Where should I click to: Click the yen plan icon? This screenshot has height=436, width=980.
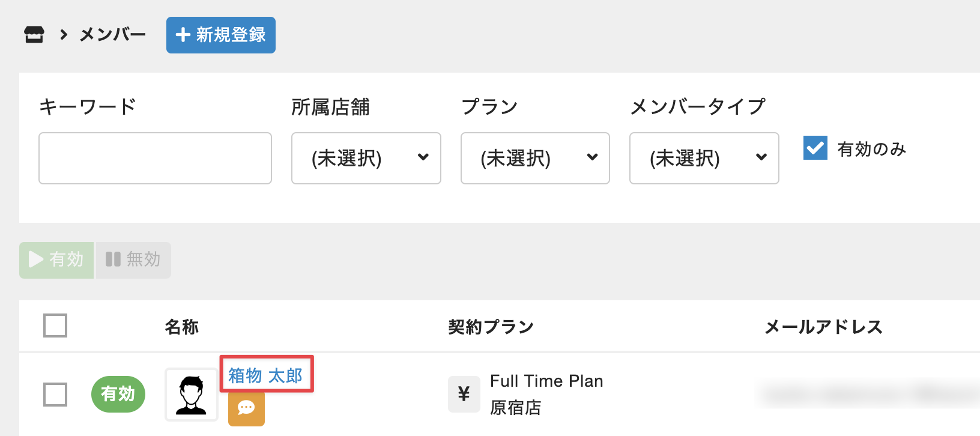464,394
